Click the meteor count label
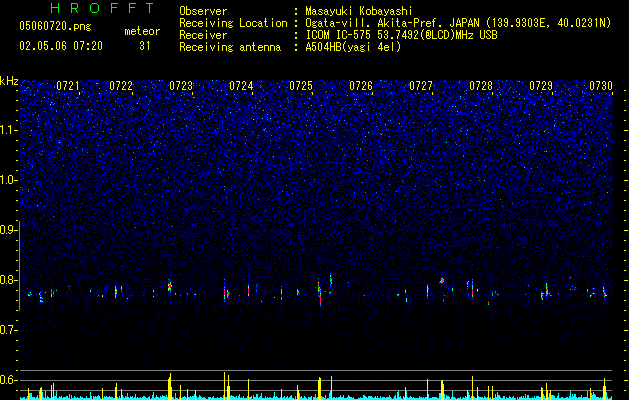 pyautogui.click(x=142, y=31)
